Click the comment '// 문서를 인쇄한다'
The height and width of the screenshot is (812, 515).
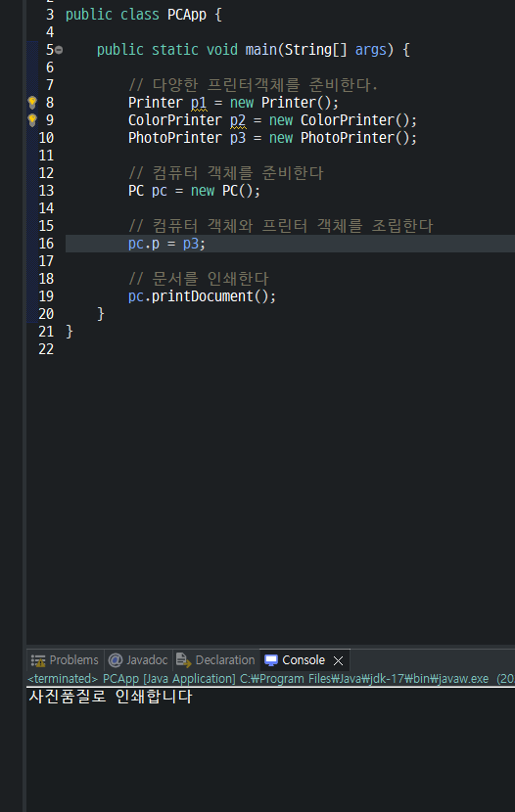[199, 279]
